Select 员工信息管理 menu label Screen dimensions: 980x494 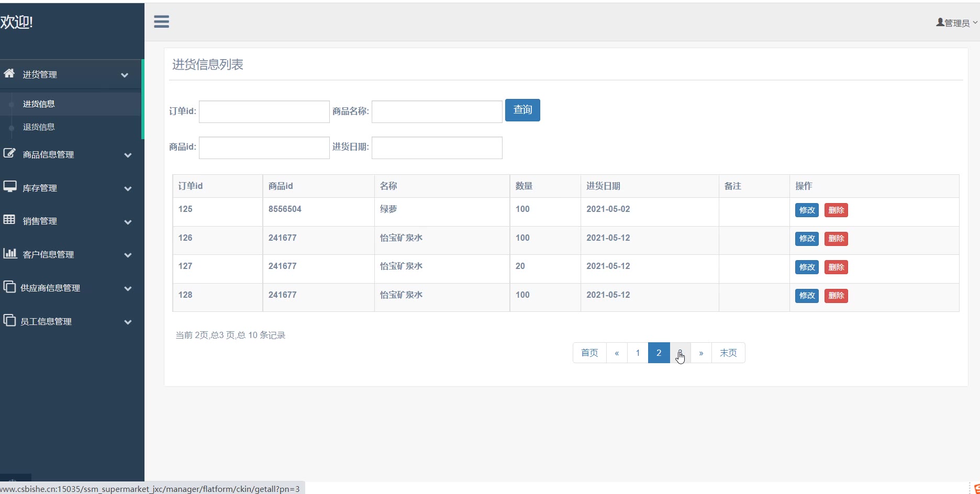46,322
